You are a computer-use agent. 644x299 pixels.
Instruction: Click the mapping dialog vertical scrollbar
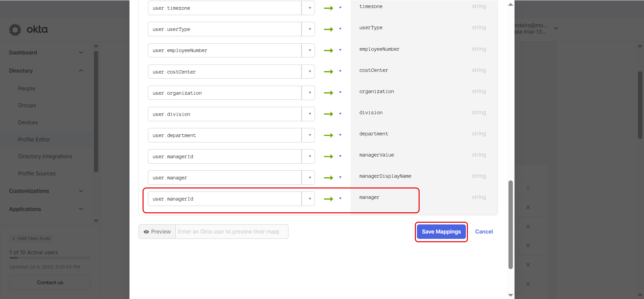tap(511, 225)
